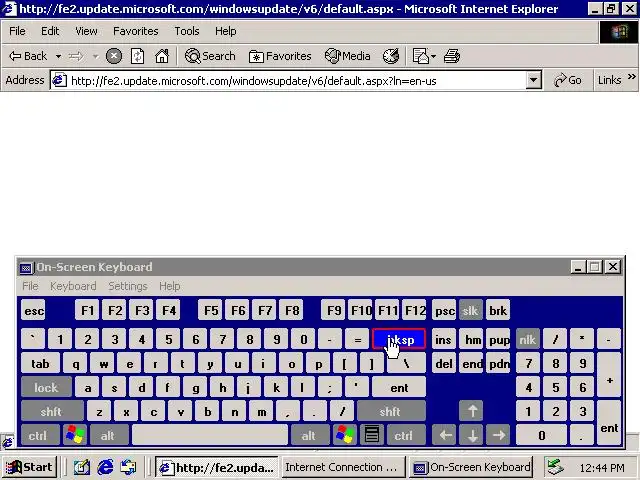Expand the Mail button dropdown arrow
640x480 pixels.
click(433, 56)
